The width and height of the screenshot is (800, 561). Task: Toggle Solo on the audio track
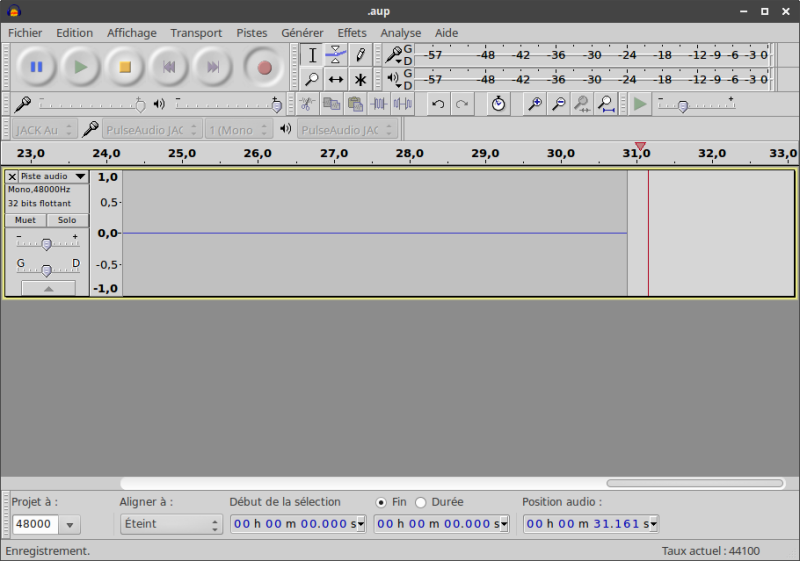[x=67, y=220]
